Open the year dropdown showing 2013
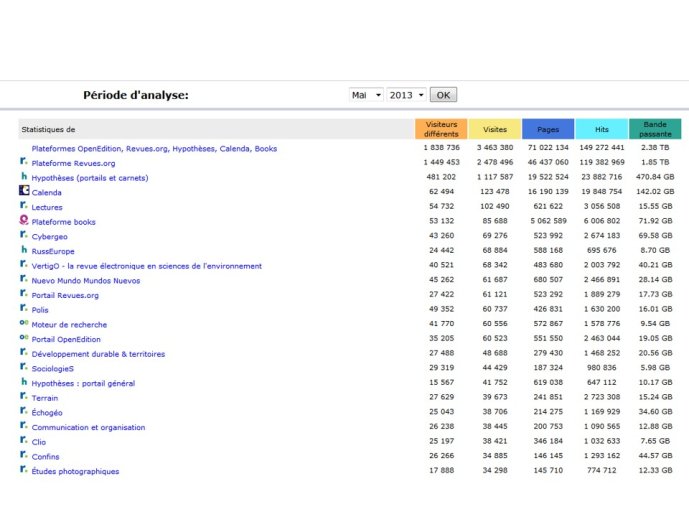 pos(406,95)
